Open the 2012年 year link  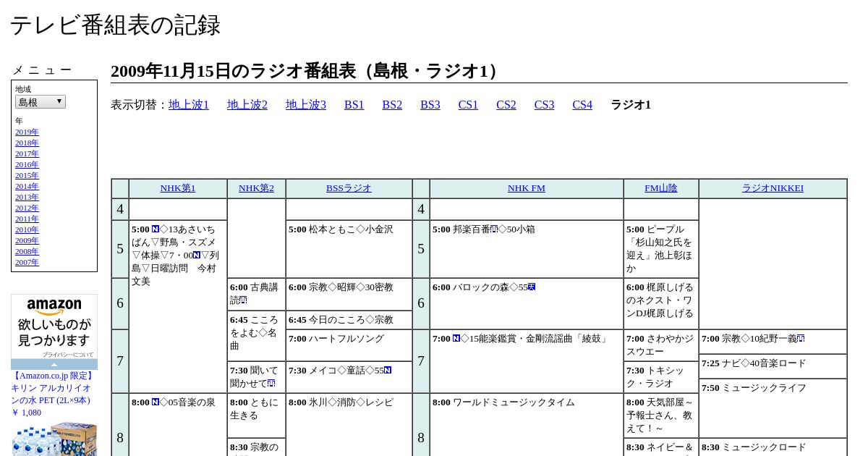[27, 208]
